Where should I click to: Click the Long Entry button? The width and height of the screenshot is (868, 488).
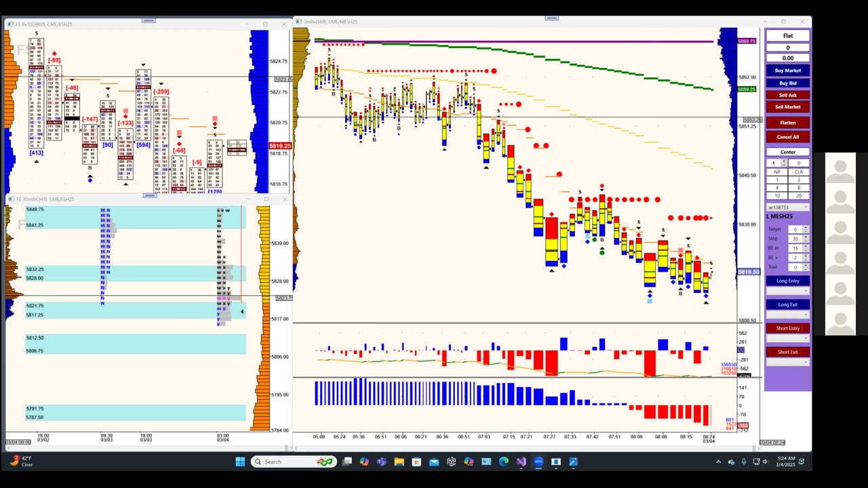(x=787, y=281)
